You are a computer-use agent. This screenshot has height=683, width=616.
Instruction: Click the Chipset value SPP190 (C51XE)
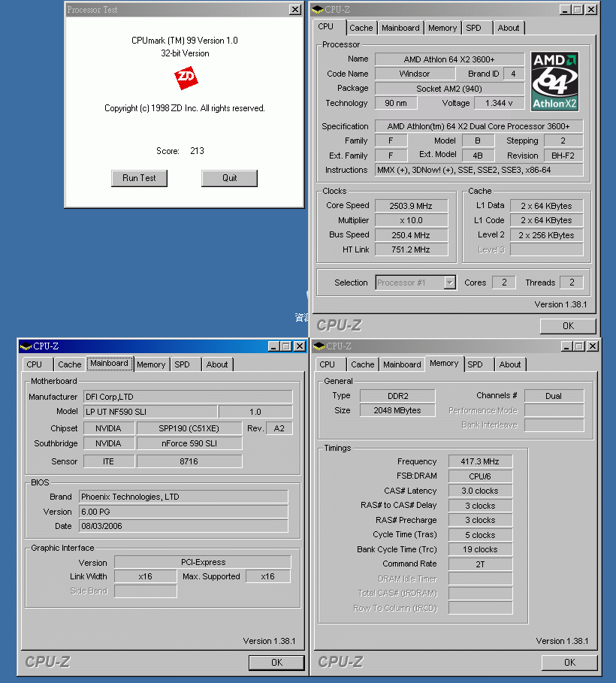[x=189, y=428]
